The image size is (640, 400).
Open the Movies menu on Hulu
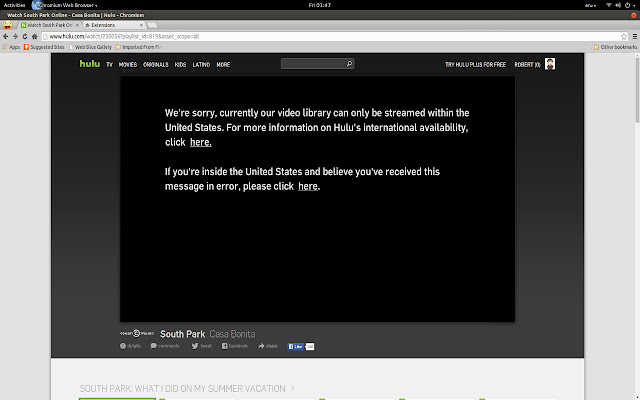tap(128, 64)
